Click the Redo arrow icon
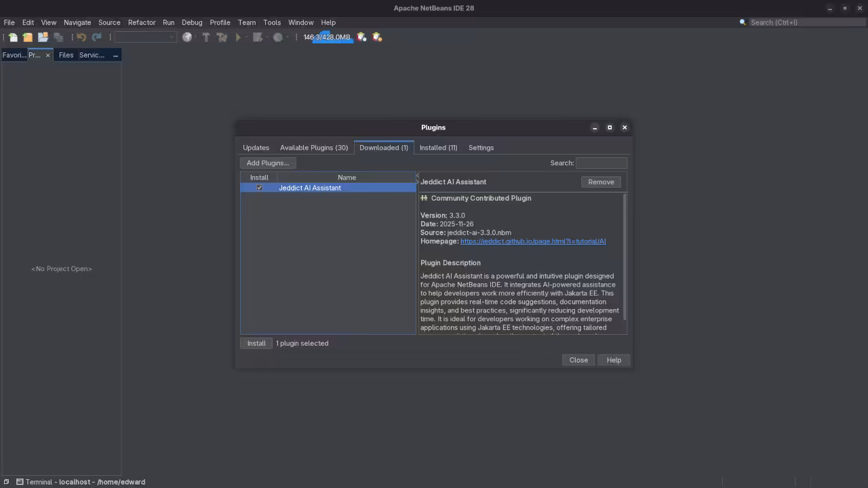Image resolution: width=868 pixels, height=488 pixels. [x=96, y=37]
